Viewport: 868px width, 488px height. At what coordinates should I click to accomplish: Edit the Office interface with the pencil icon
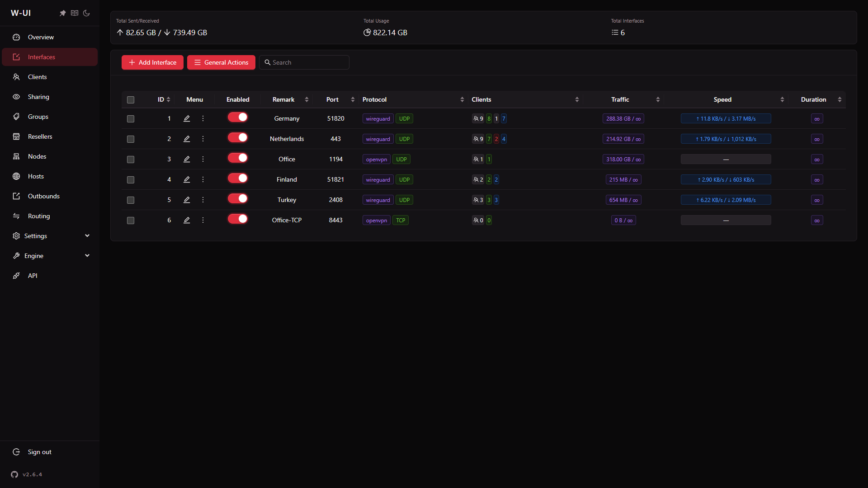coord(187,159)
